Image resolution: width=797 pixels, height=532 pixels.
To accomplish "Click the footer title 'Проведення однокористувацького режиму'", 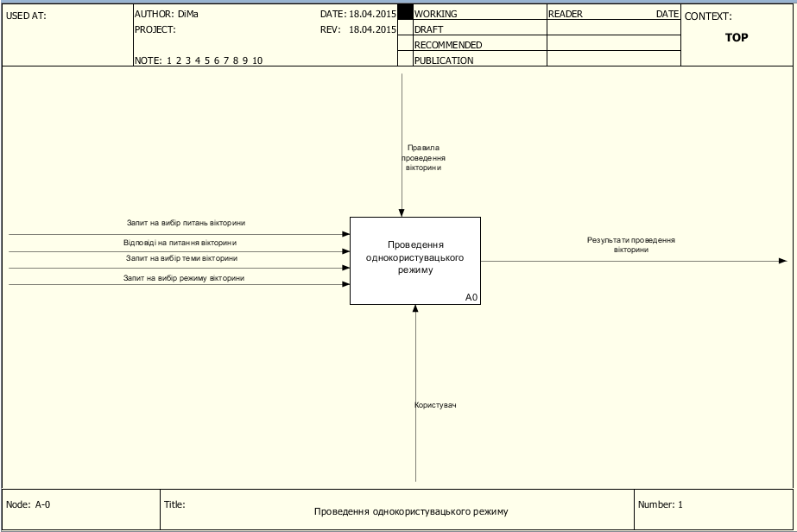I will click(411, 511).
